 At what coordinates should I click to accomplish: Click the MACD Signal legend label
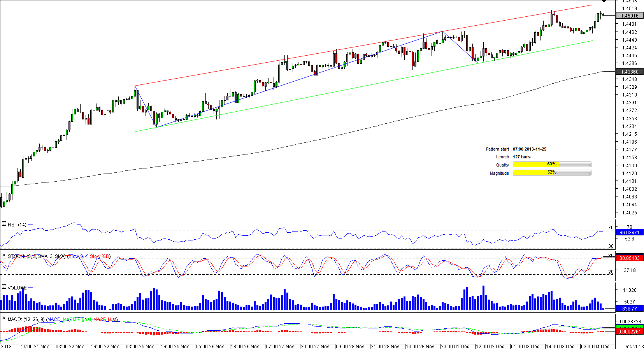coord(77,319)
